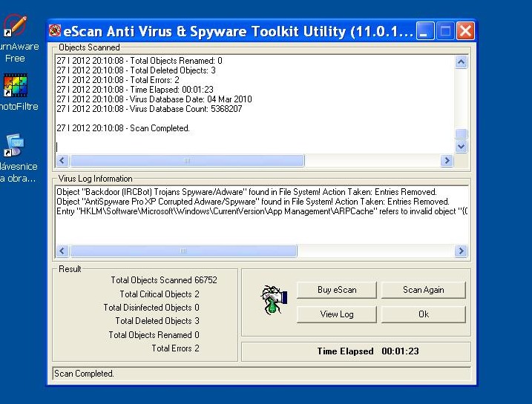Click the 'Total Disinfected Objects 0' result

tap(151, 308)
